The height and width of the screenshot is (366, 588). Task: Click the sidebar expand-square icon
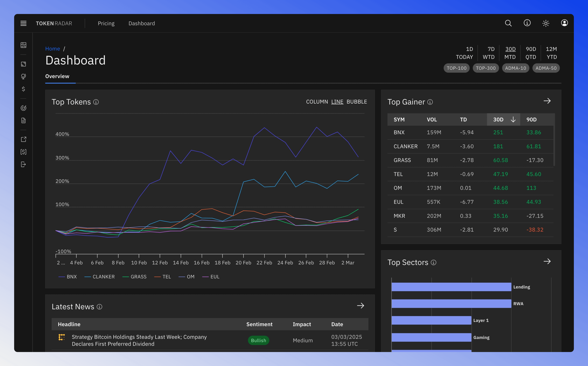24,64
